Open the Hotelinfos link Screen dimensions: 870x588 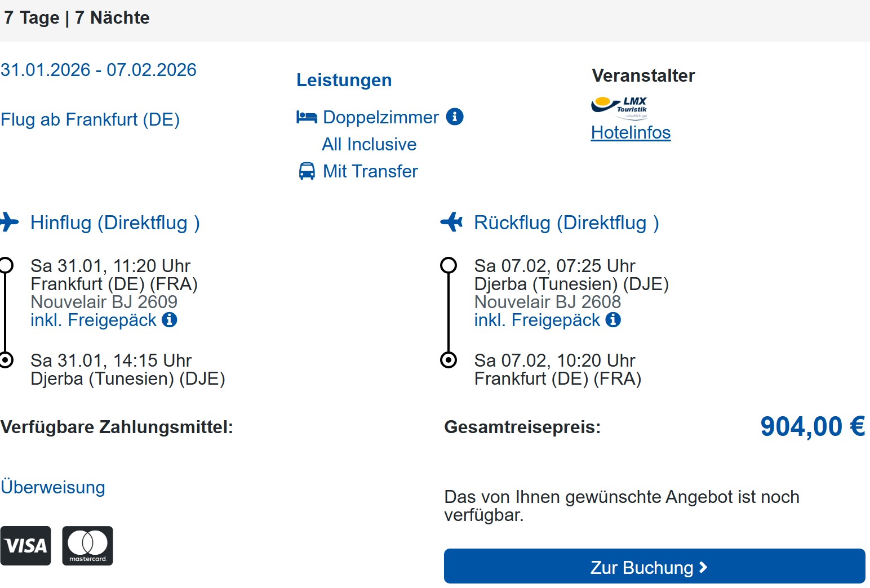tap(631, 132)
